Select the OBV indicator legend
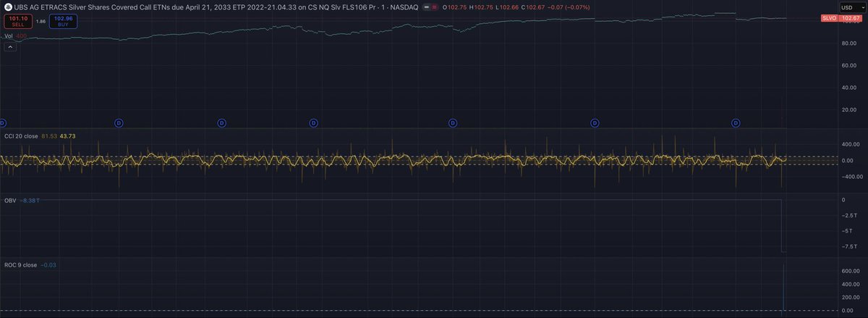868x318 pixels. pyautogui.click(x=10, y=199)
